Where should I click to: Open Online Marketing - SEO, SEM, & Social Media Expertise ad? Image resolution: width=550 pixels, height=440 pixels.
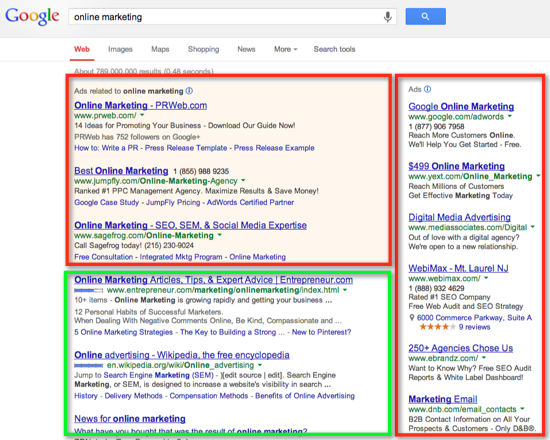coord(190,225)
